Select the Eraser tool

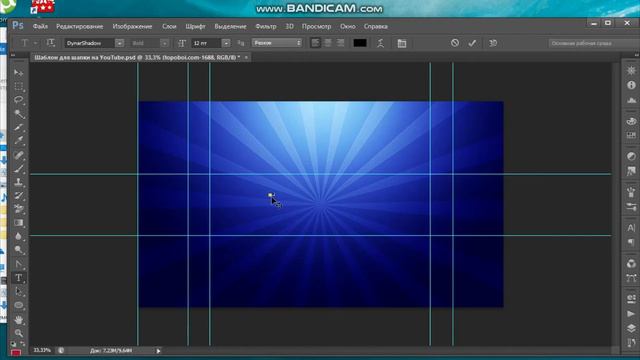18,209
